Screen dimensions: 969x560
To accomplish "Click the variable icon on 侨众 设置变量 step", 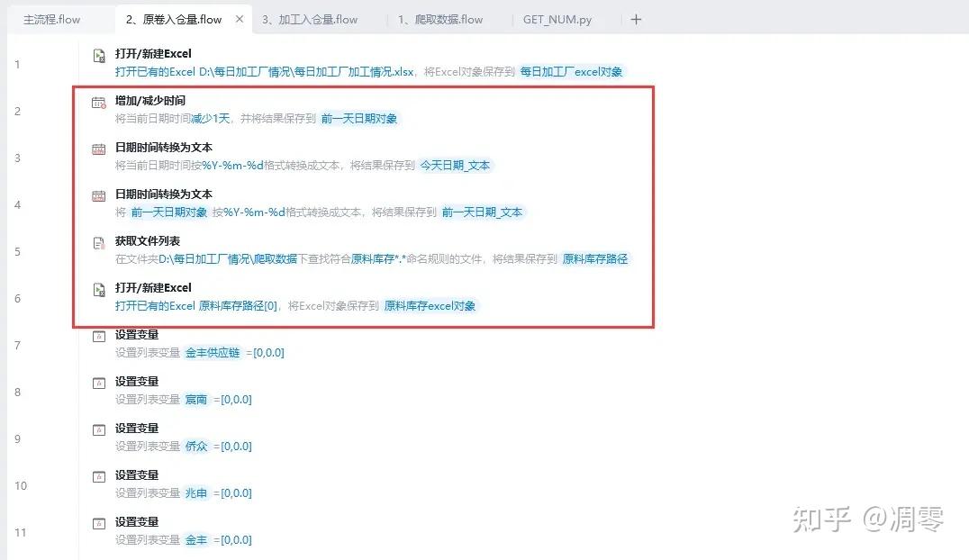I will (99, 432).
